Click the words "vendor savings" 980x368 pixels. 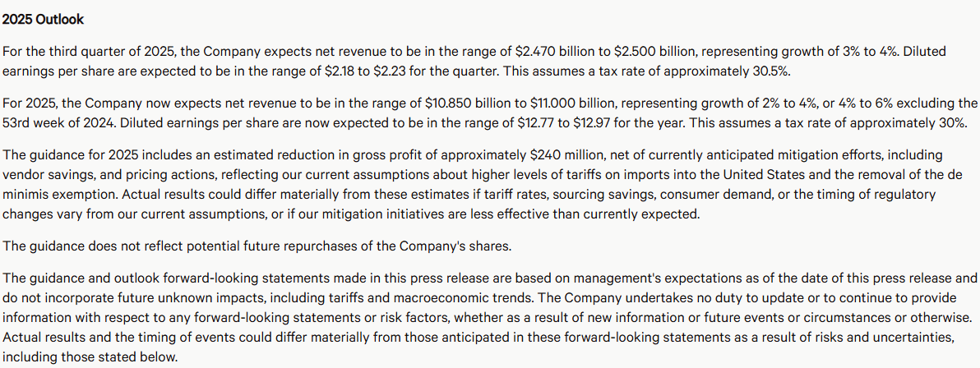[45, 174]
